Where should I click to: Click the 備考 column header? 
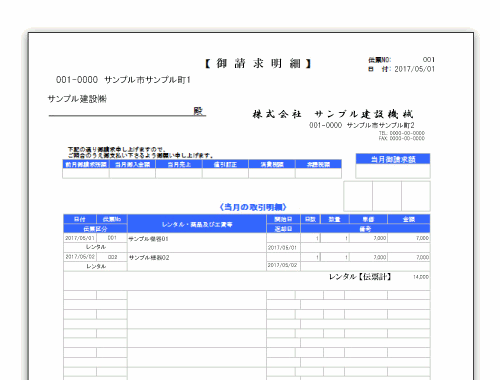coord(365,229)
